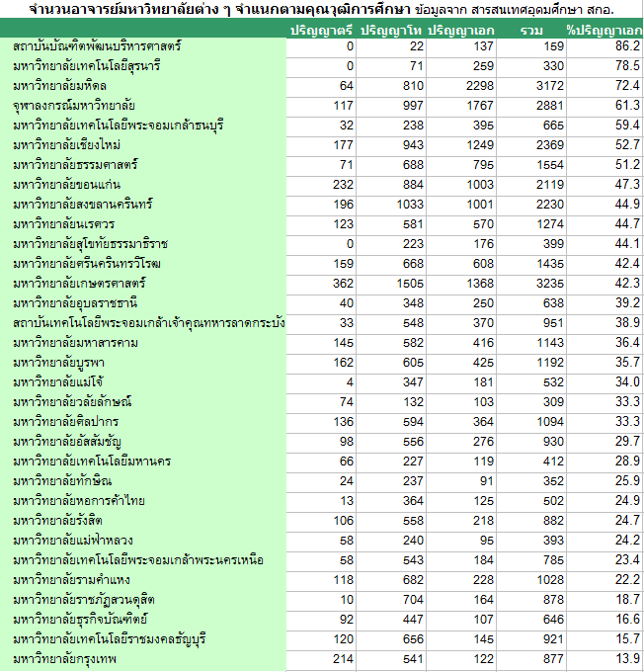Viewport: 644px width, 672px height.
Task: Select the row มหาวิทยาลัยมหิดล
Action: pyautogui.click(x=321, y=86)
